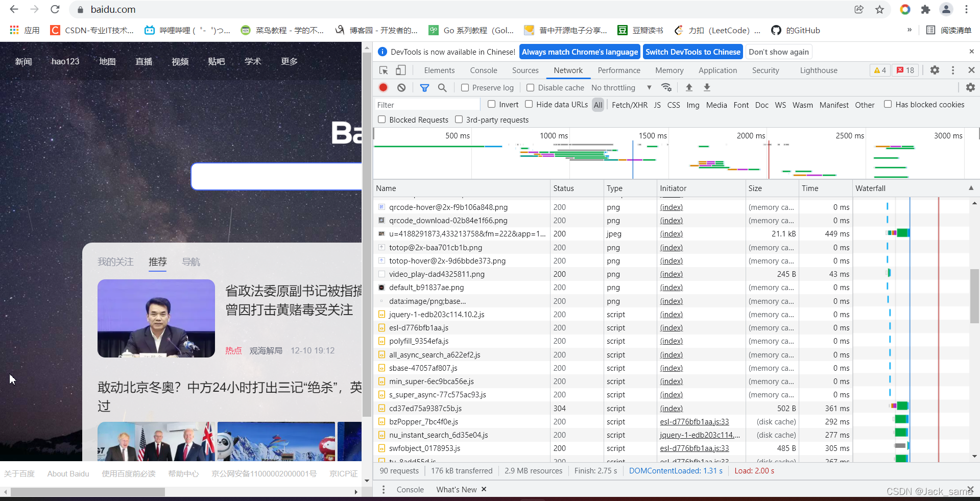Open Baidu 更多 menu

coord(289,61)
